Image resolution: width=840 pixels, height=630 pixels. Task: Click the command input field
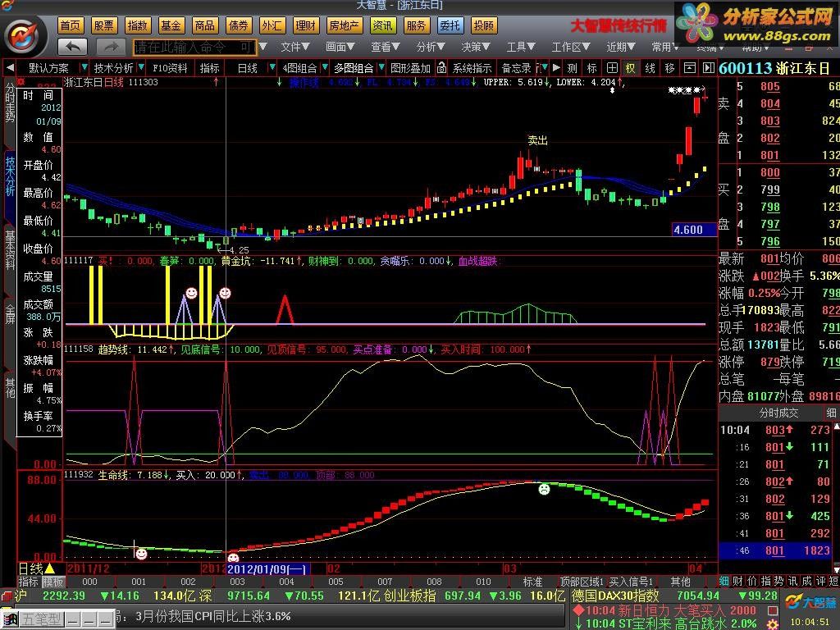[194, 47]
